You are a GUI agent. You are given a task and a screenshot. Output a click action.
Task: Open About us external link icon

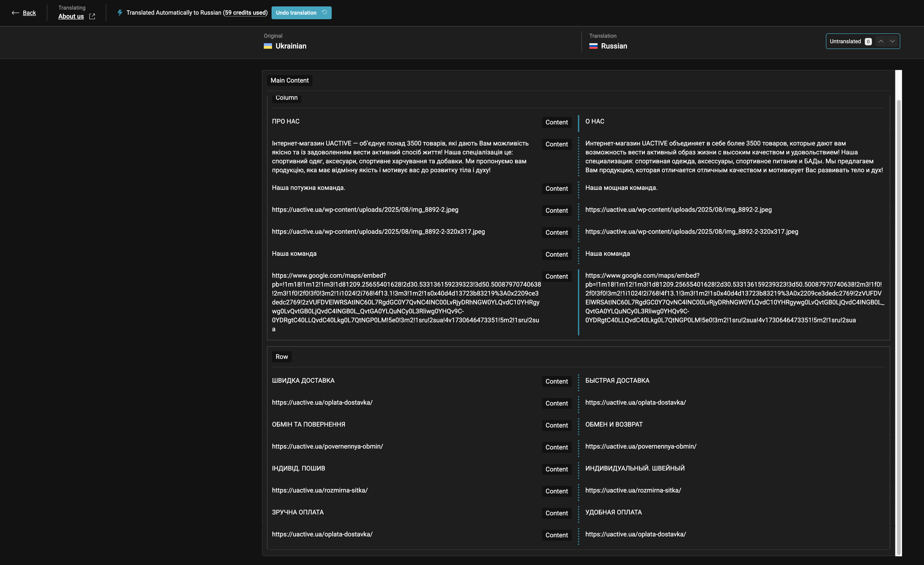pos(92,16)
